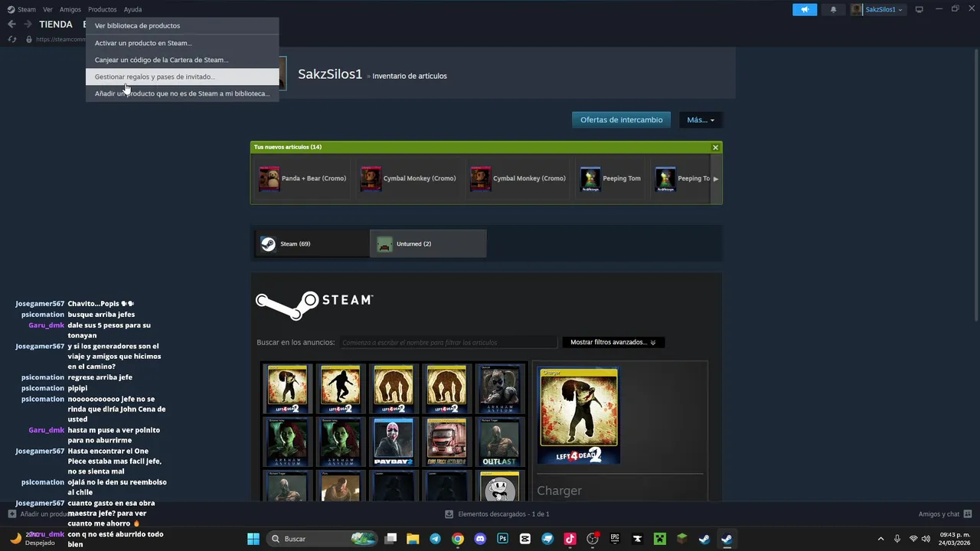The image size is (980, 551).
Task: Open Amigos y chat
Action: point(945,514)
